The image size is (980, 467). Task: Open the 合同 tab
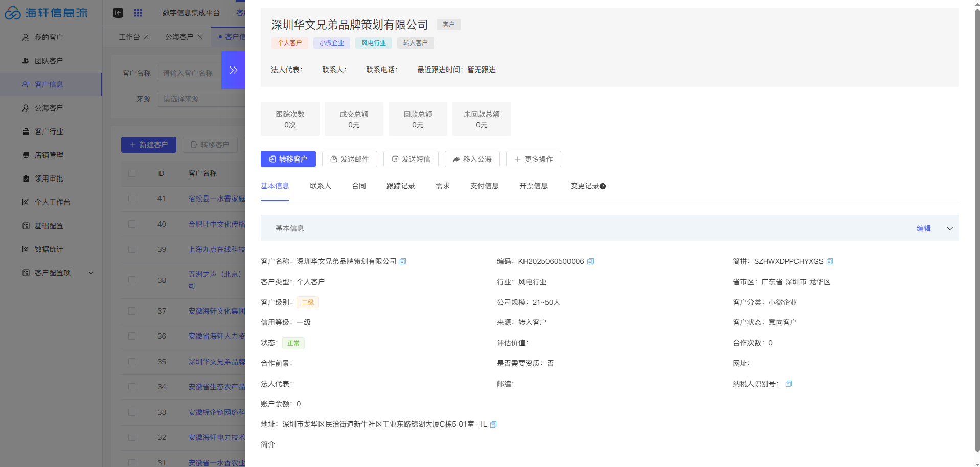[358, 186]
